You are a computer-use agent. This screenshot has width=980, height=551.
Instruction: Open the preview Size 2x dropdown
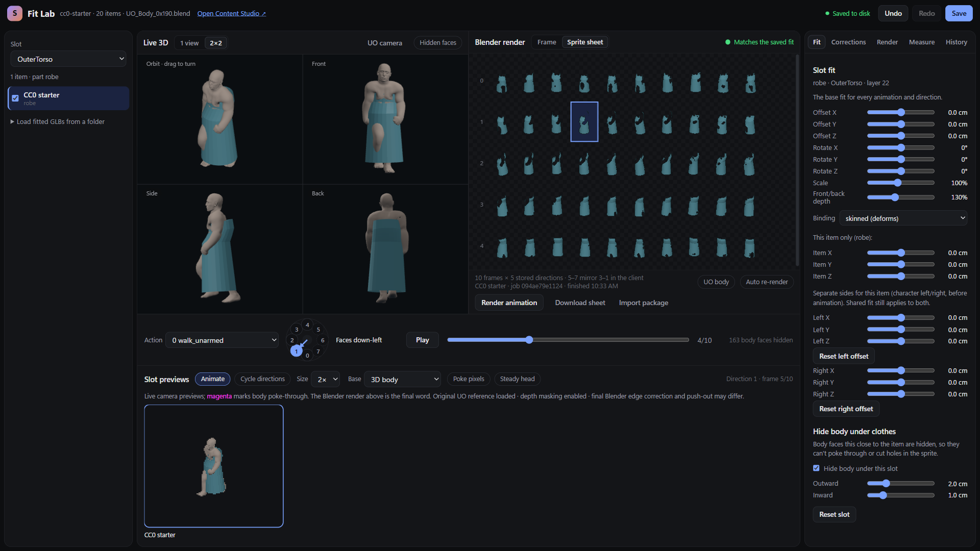click(325, 380)
